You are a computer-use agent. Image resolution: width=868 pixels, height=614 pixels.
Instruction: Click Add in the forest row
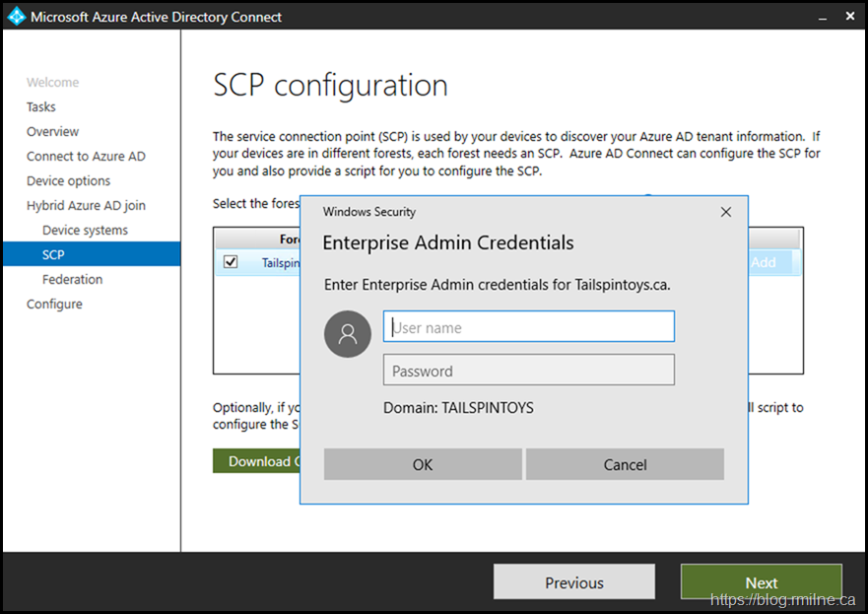(x=764, y=262)
